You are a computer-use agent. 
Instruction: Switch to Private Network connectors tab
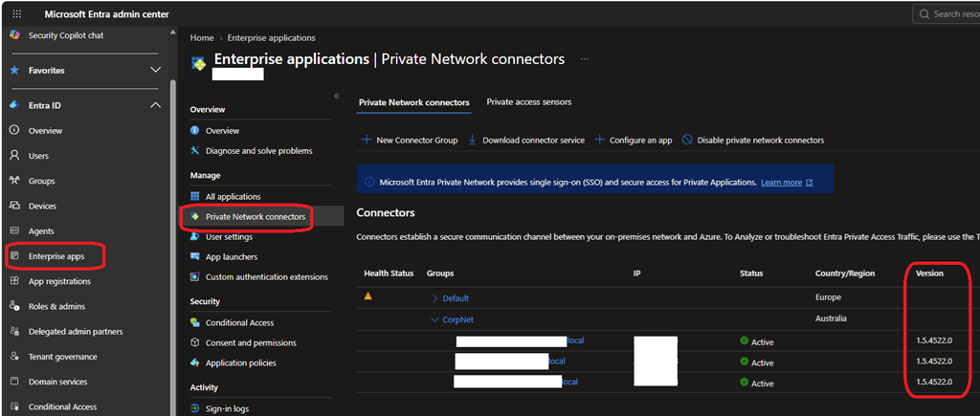(413, 101)
